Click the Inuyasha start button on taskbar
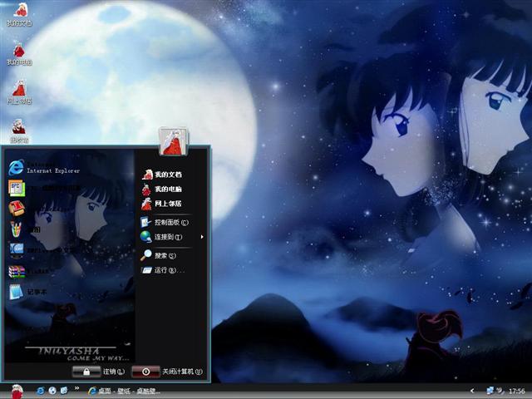This screenshot has width=532, height=399. pyautogui.click(x=17, y=392)
